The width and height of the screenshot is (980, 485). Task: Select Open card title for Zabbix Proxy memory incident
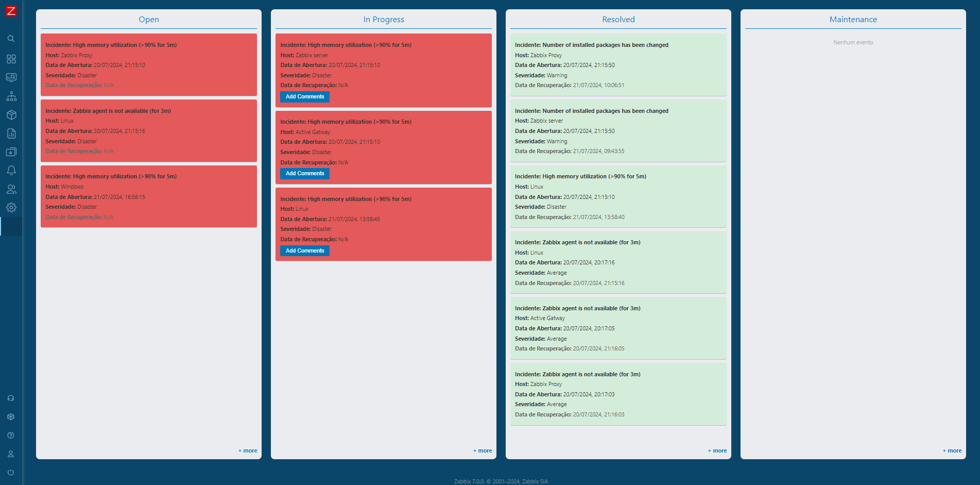tap(111, 45)
